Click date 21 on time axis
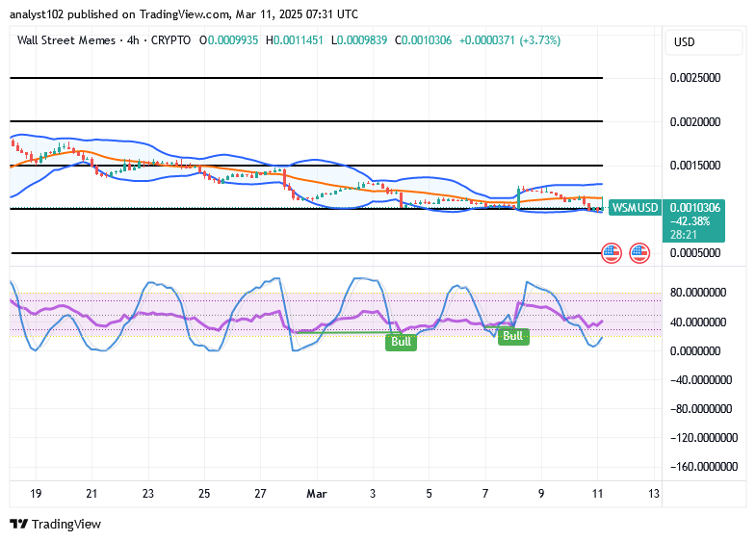This screenshot has height=541, width=756. [x=91, y=494]
